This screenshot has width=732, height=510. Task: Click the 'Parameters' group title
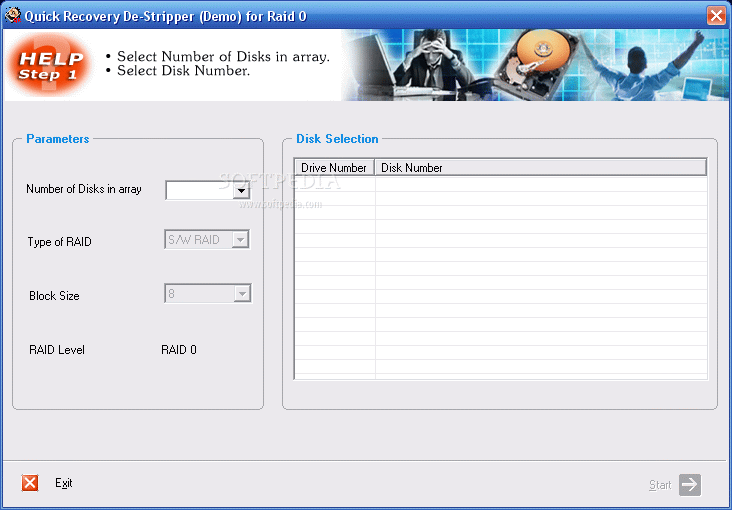[57, 139]
